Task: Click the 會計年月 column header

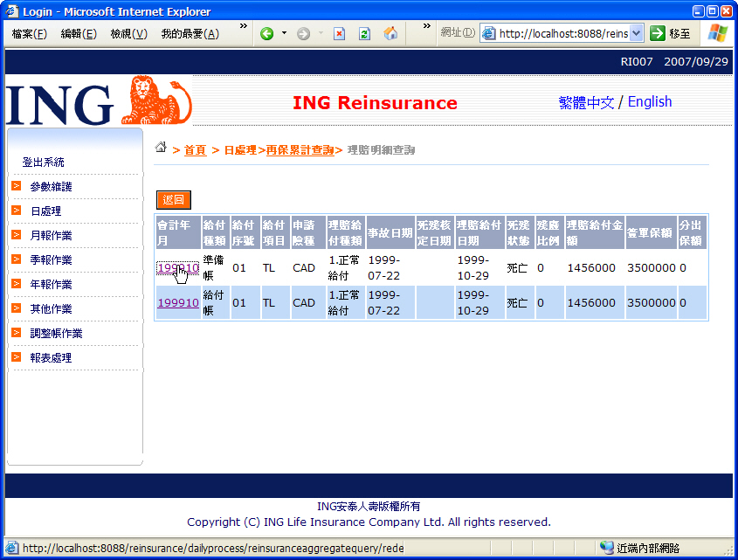Action: (177, 232)
